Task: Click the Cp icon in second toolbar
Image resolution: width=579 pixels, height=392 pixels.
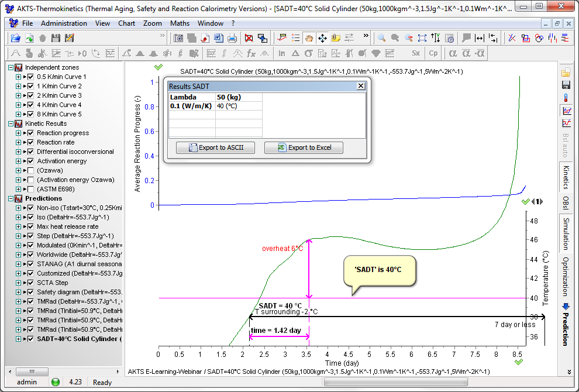Action: 433,53
